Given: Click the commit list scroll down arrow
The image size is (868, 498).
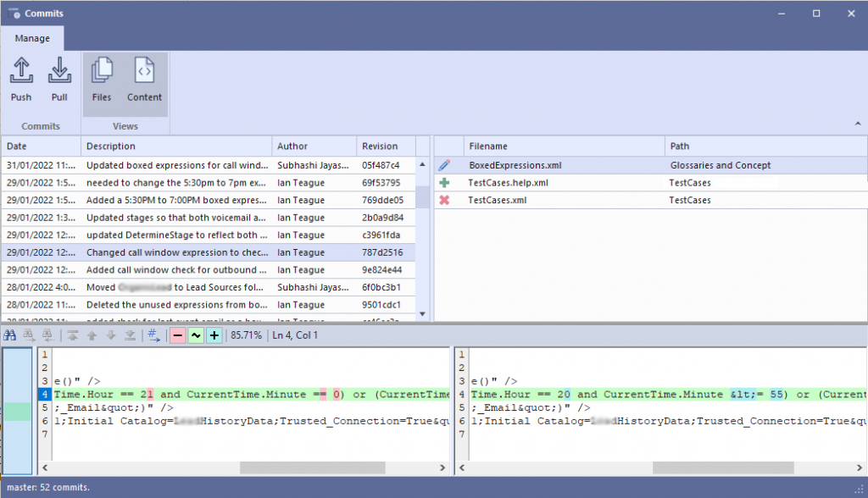Looking at the screenshot, I should point(422,313).
